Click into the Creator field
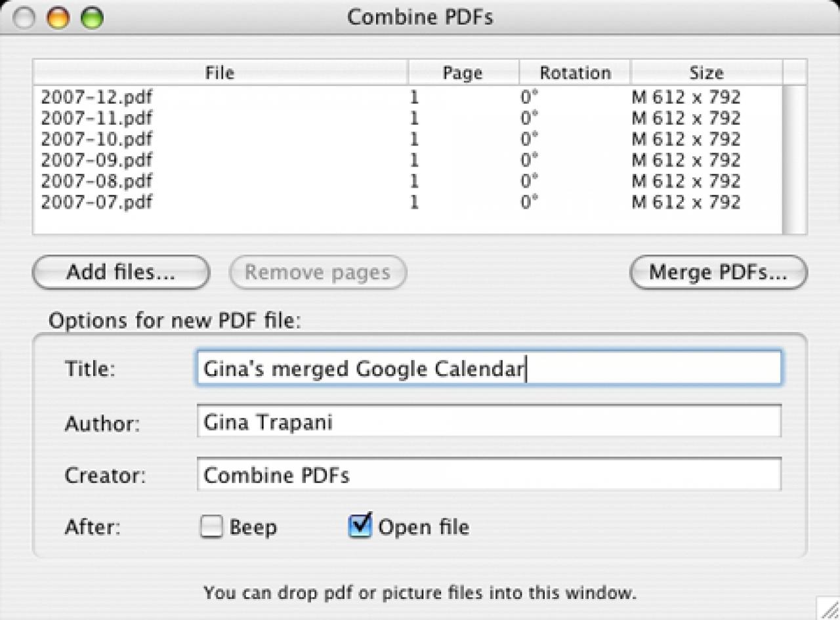This screenshot has height=620, width=840. 489,474
